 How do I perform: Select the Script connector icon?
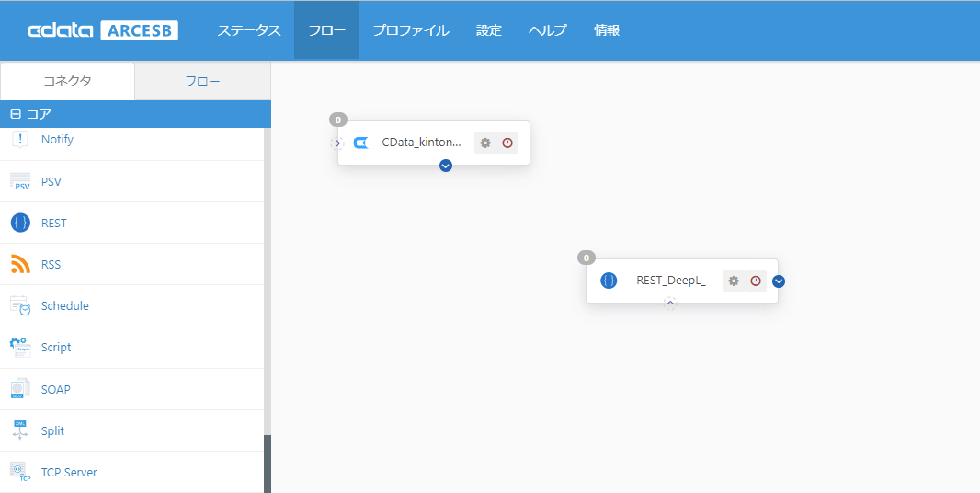20,348
